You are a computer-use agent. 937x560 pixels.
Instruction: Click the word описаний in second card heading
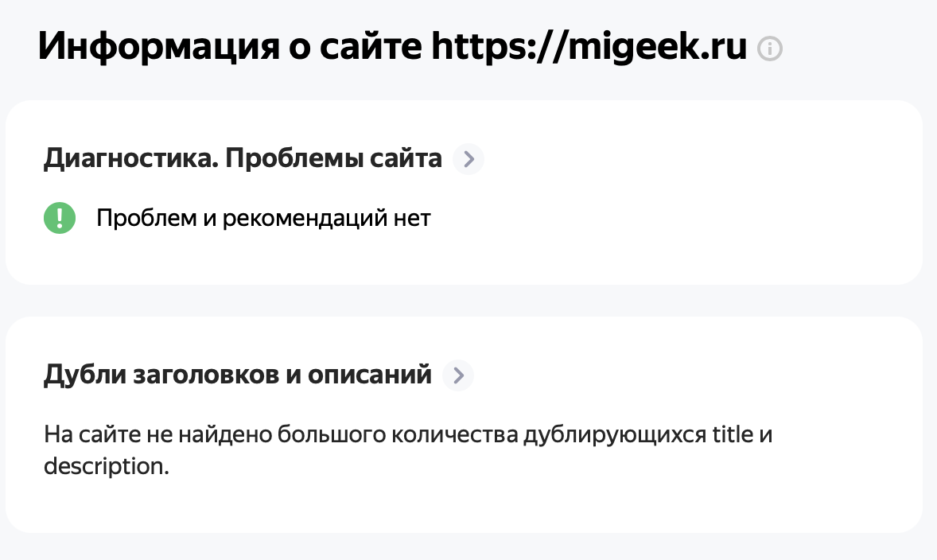click(x=369, y=375)
